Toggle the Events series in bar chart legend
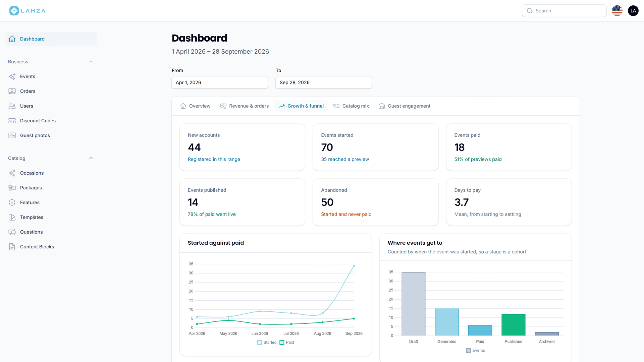 pos(476,351)
